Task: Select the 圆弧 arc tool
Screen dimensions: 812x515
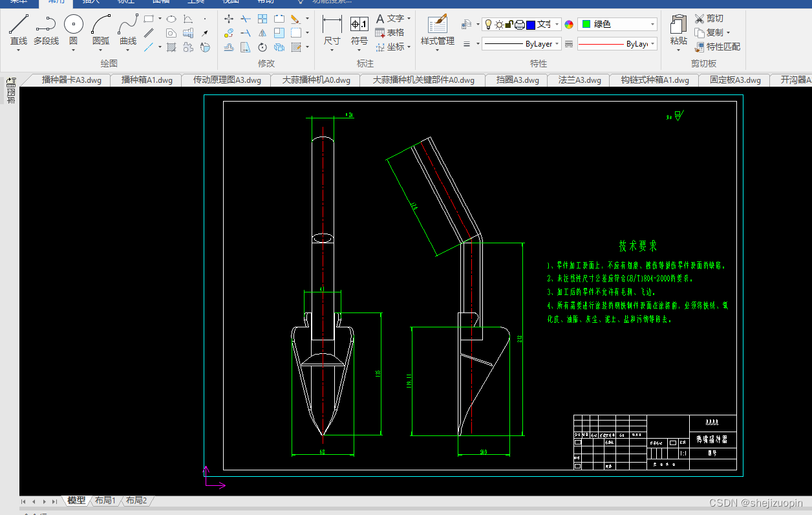Action: pos(101,30)
